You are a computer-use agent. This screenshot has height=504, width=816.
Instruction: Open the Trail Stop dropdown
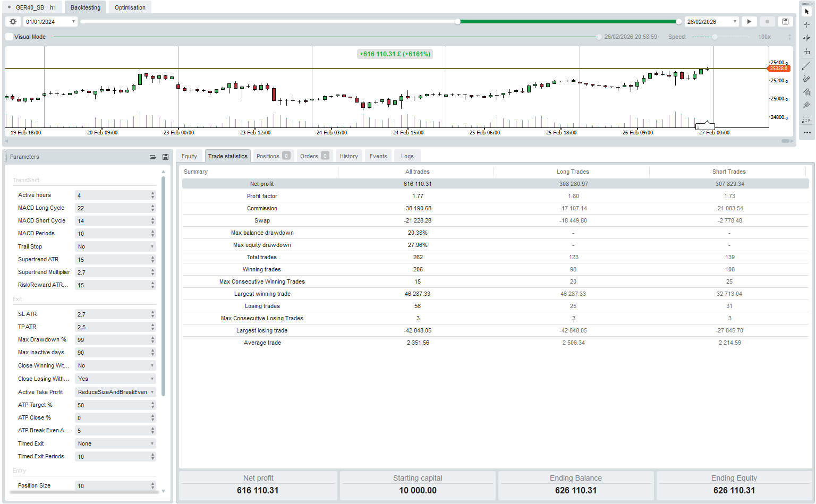(x=115, y=247)
